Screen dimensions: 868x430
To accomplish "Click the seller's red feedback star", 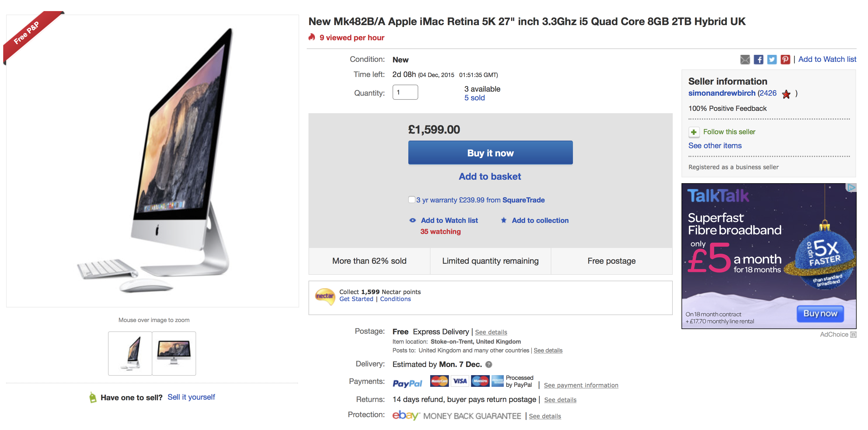I will (786, 94).
